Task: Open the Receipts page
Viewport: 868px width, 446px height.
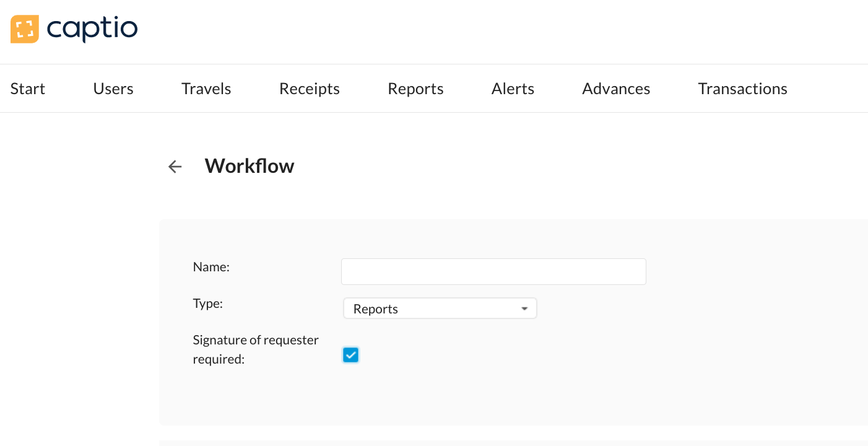Action: 310,89
